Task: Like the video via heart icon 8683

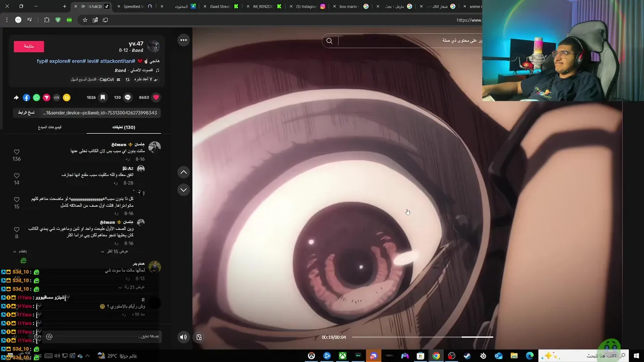Action: tap(156, 98)
